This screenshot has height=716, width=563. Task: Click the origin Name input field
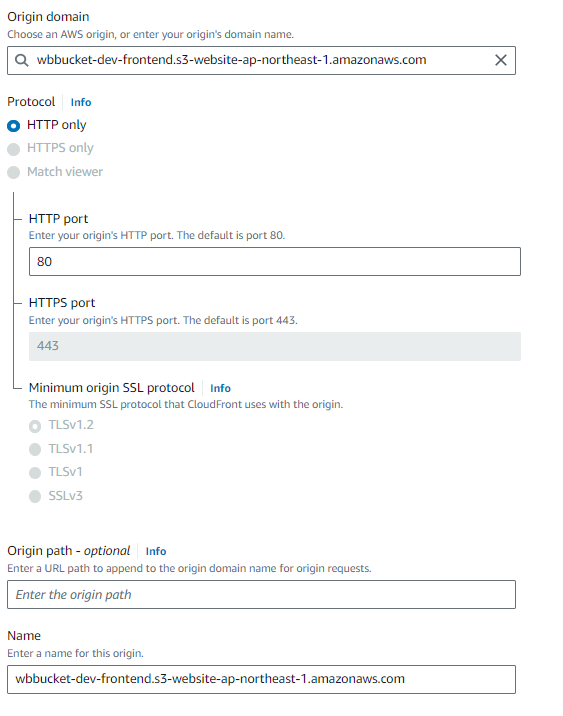[261, 679]
